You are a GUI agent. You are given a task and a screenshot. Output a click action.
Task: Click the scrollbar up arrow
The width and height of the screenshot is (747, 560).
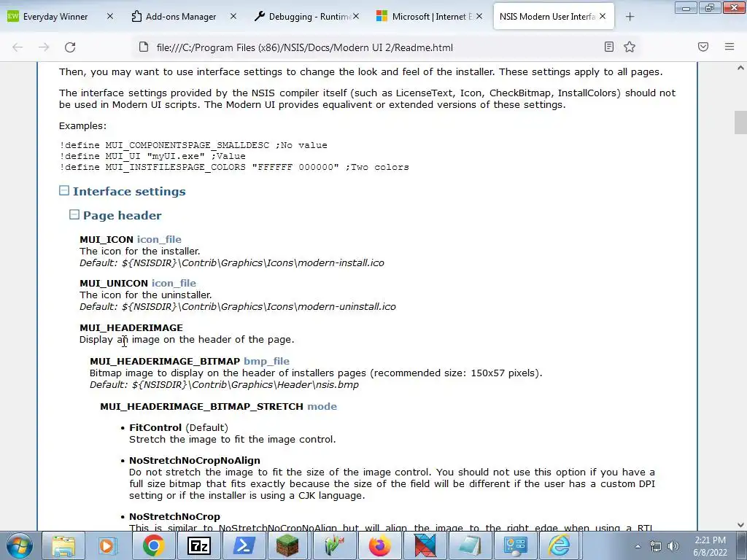click(x=740, y=68)
